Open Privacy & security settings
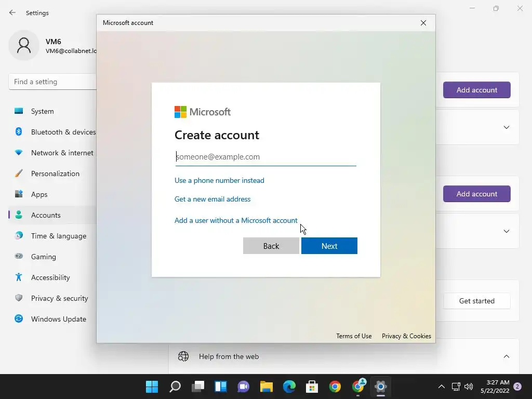Image resolution: width=532 pixels, height=399 pixels. 52,298
